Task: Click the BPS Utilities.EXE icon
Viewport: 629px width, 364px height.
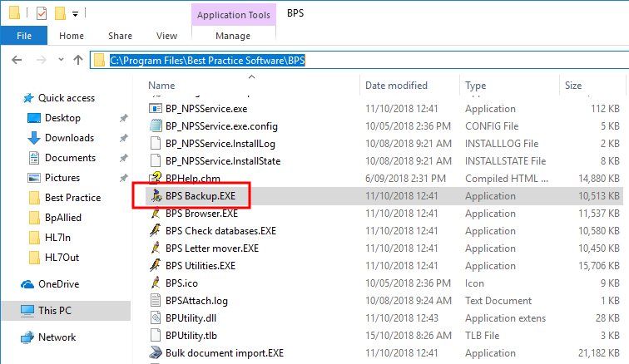Action: point(156,265)
